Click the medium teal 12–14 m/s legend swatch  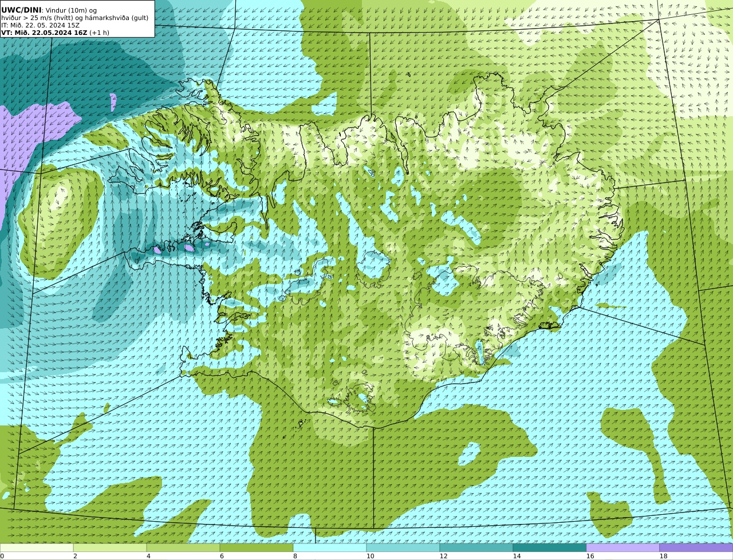click(x=476, y=547)
